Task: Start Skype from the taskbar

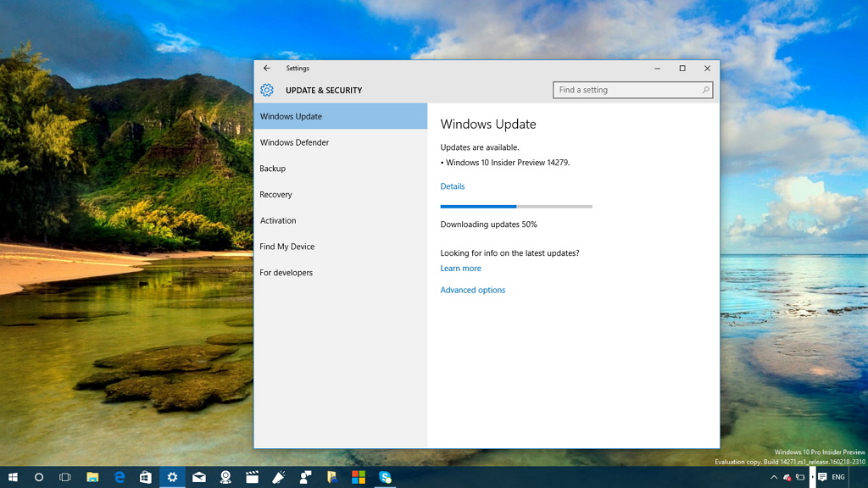Action: coord(384,477)
